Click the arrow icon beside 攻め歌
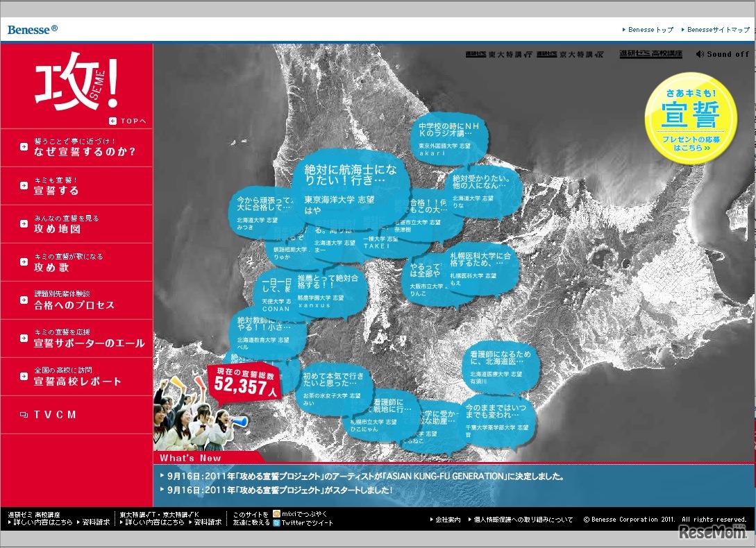Screen dimensions: 756x548 [x=24, y=262]
